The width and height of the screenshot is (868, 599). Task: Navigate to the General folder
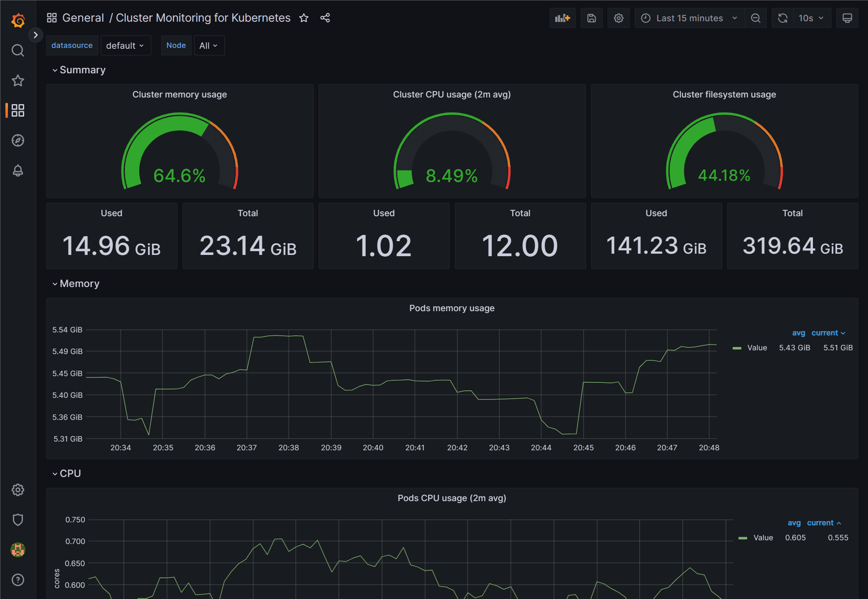pos(83,18)
